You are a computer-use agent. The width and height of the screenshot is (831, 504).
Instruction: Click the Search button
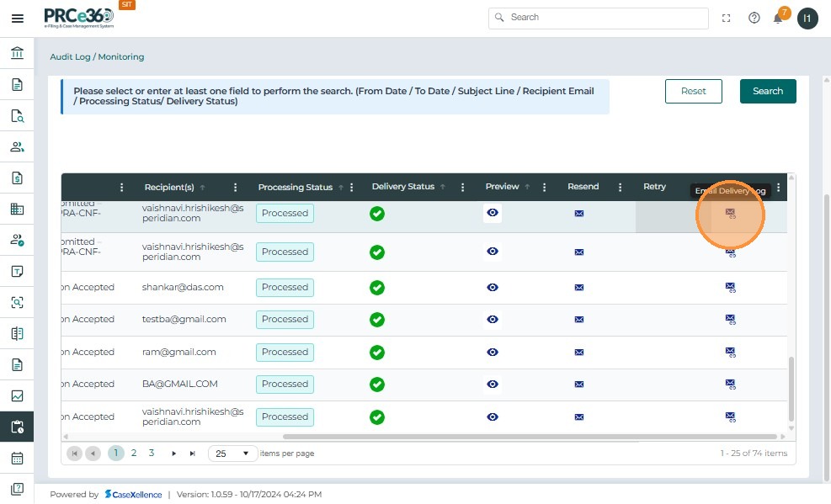coord(767,91)
